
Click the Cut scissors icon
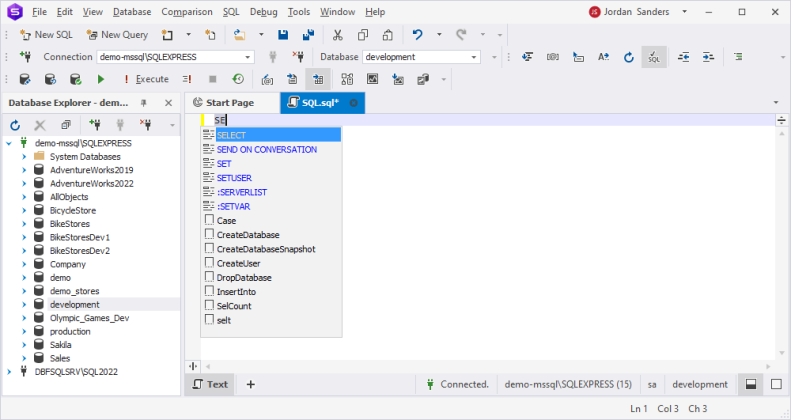tap(337, 34)
